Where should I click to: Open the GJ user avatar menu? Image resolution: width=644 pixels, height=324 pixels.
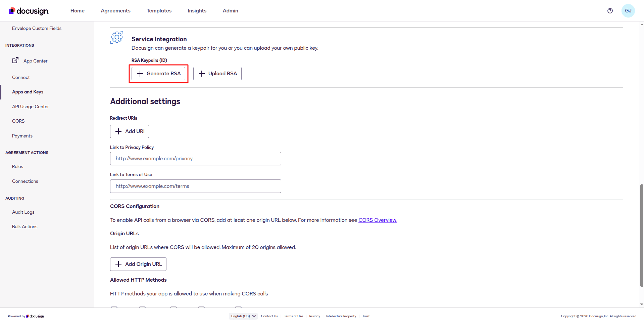(x=628, y=11)
